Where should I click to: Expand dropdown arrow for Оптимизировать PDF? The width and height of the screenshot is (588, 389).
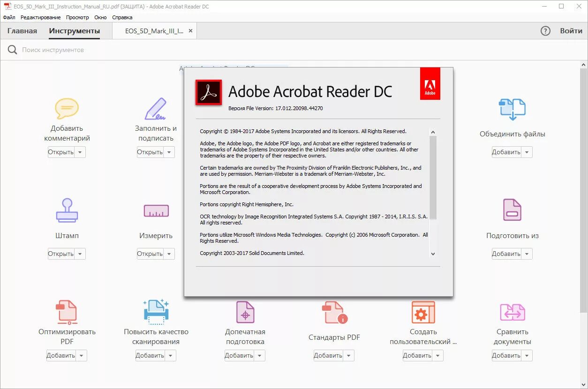pos(82,355)
